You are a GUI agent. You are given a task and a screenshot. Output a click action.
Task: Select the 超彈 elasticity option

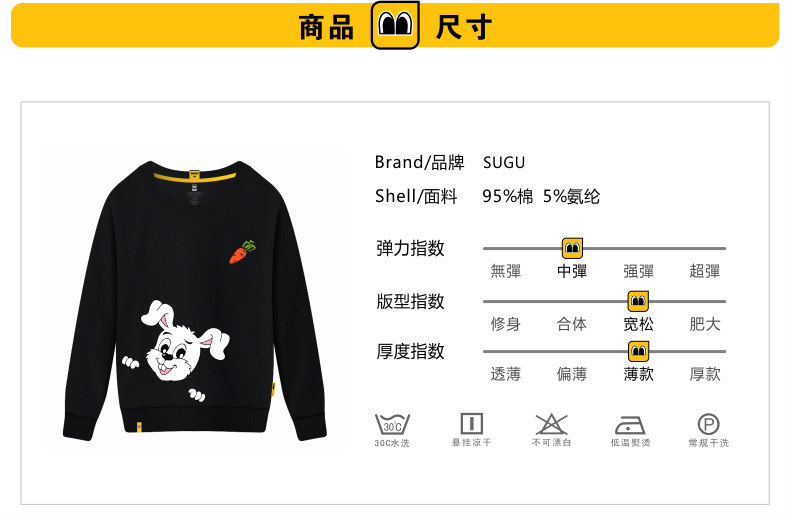point(704,271)
